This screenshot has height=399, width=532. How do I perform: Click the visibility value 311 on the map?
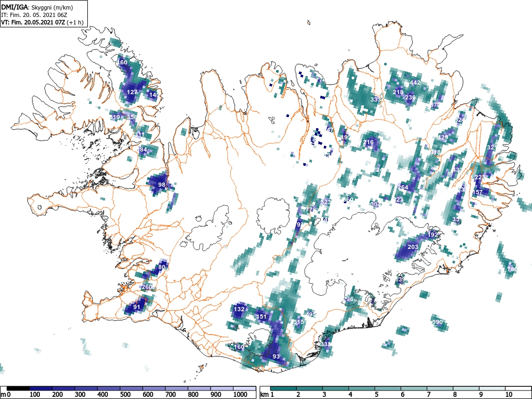[139, 135]
